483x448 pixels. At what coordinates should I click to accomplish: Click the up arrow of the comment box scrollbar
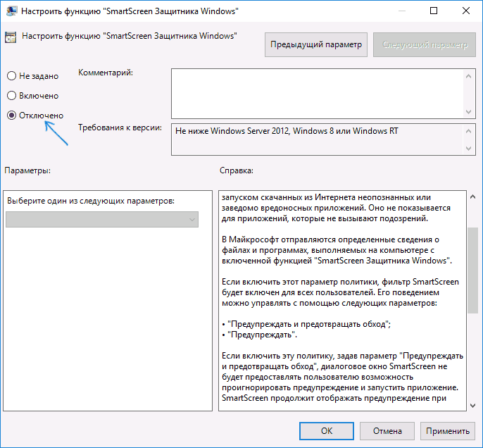(468, 76)
